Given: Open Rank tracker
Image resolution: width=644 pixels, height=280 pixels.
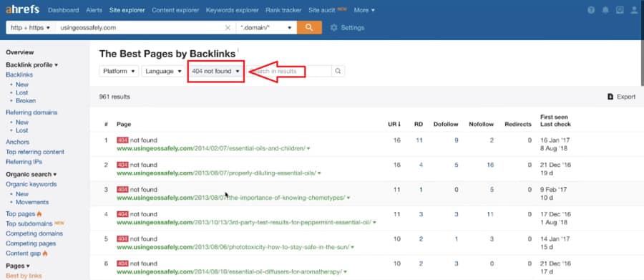Looking at the screenshot, I should click(x=283, y=10).
